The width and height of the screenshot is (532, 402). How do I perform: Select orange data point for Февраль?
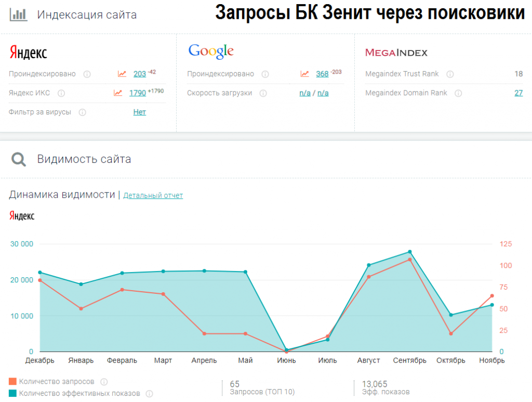[x=122, y=290]
